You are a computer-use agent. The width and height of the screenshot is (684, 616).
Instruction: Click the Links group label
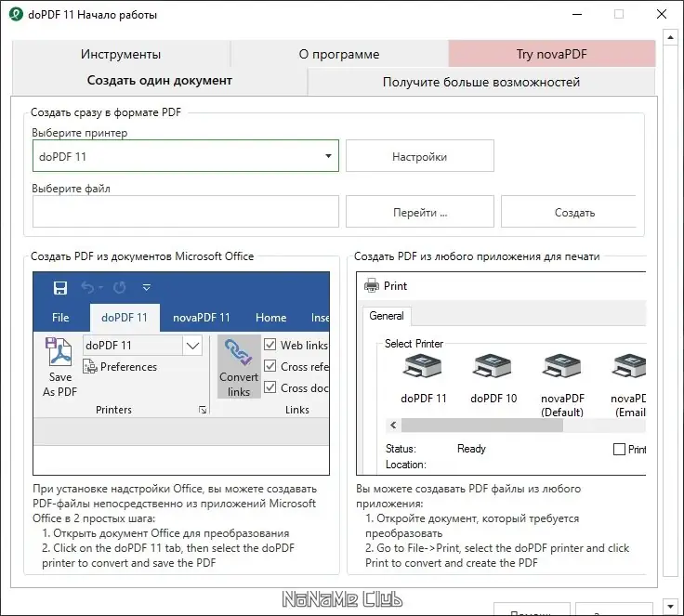(x=297, y=410)
